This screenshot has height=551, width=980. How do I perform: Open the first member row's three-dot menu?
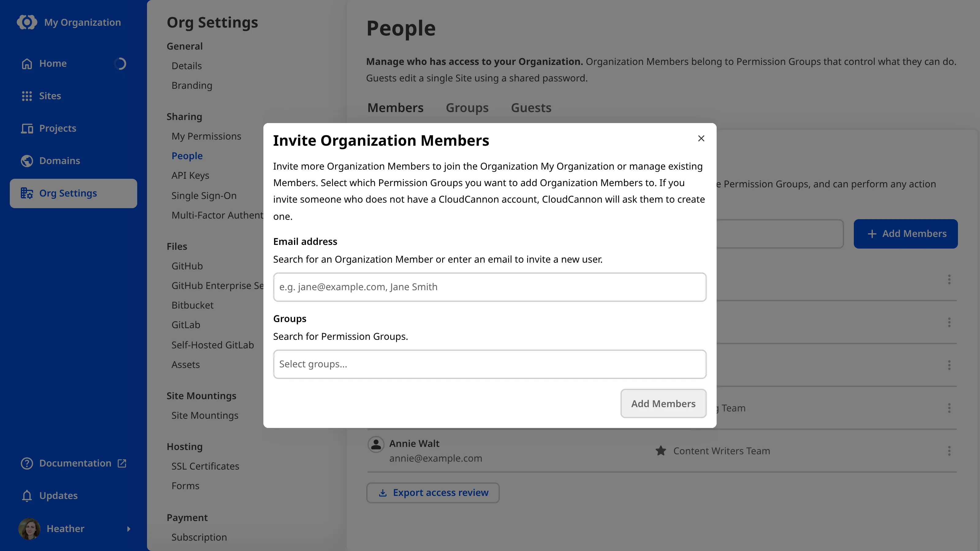click(949, 279)
